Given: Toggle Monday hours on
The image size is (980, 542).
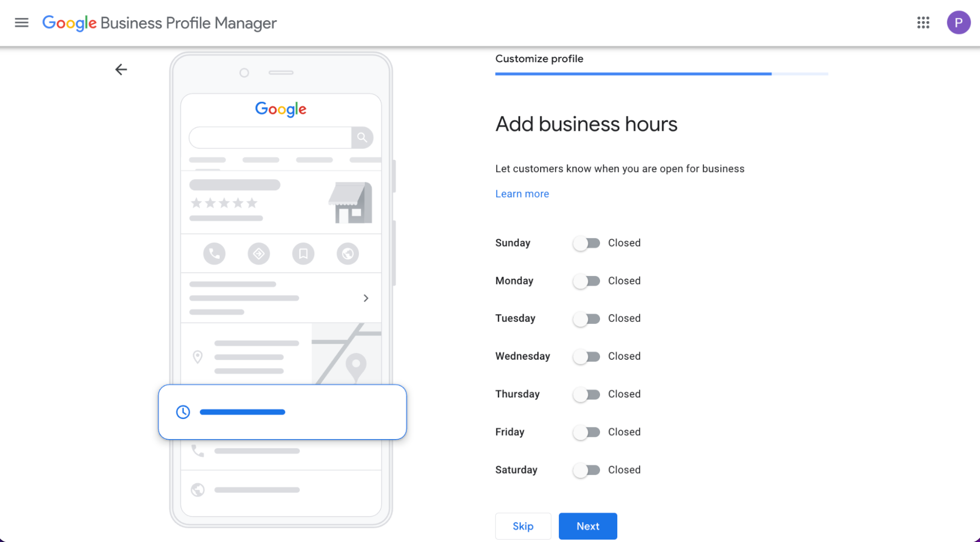Looking at the screenshot, I should click(x=586, y=281).
